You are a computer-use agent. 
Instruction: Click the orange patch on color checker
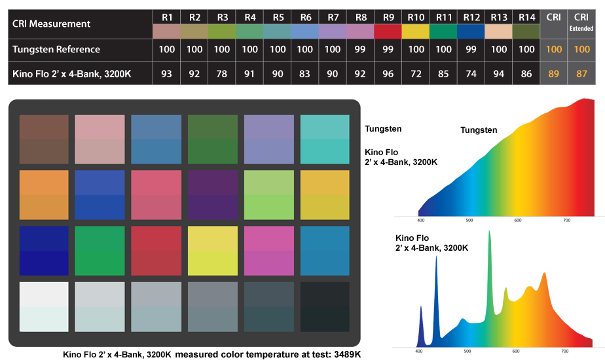click(x=44, y=195)
